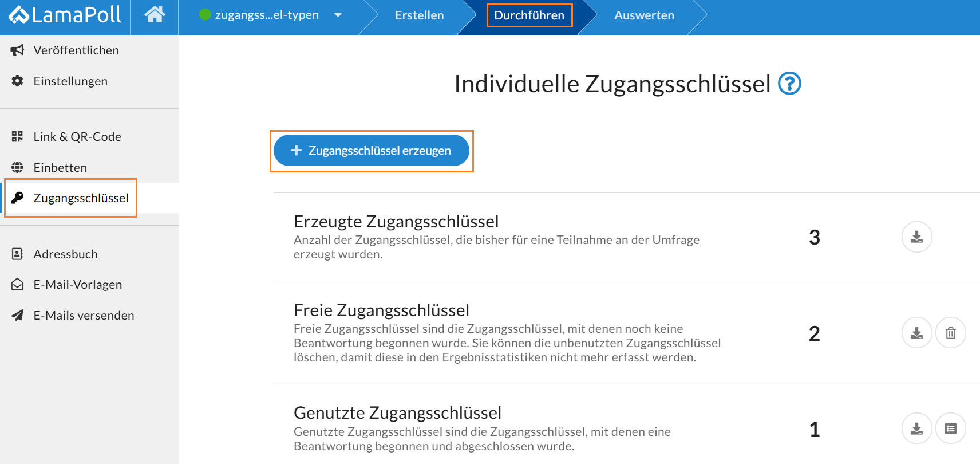The image size is (980, 464).
Task: Expand the zugangss...el-typen survey dropdown
Action: pyautogui.click(x=338, y=15)
